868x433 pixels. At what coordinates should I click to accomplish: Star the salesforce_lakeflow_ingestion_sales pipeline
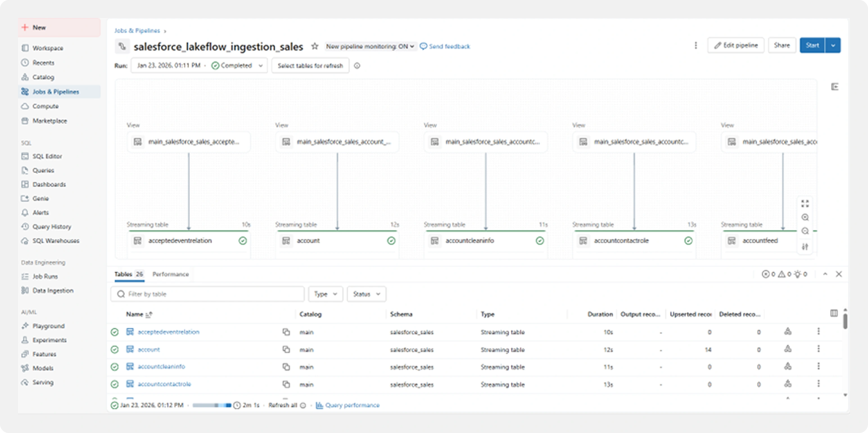(314, 46)
